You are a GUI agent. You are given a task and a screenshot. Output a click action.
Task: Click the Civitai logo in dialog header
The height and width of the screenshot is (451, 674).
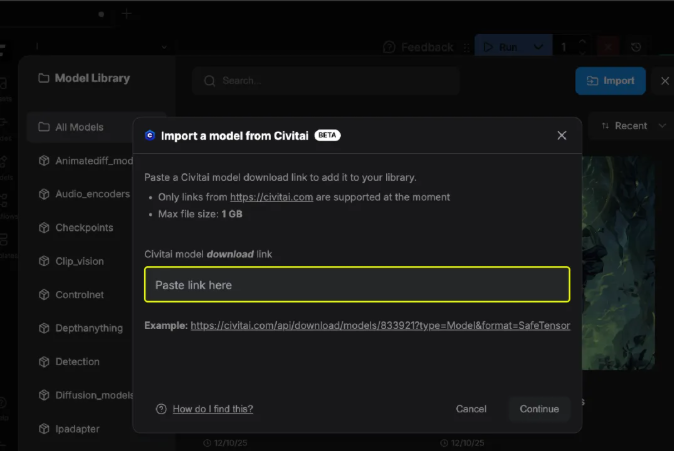tap(150, 135)
